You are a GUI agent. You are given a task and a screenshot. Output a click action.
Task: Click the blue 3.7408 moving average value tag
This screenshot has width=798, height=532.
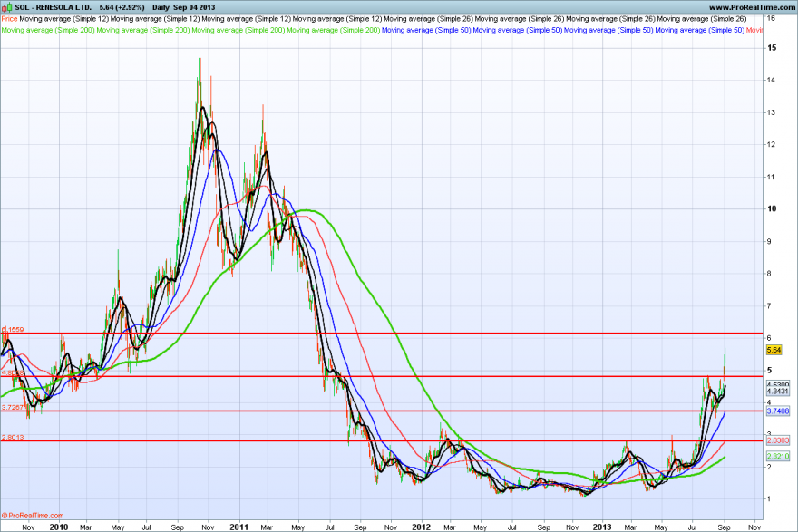point(778,411)
